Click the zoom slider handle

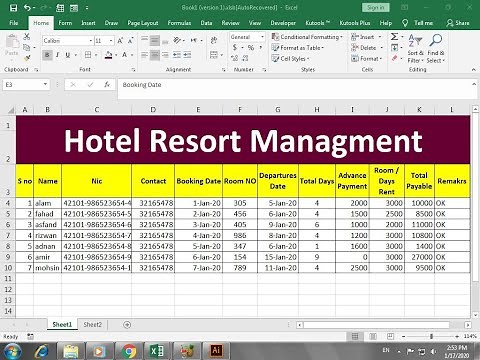pos(431,336)
